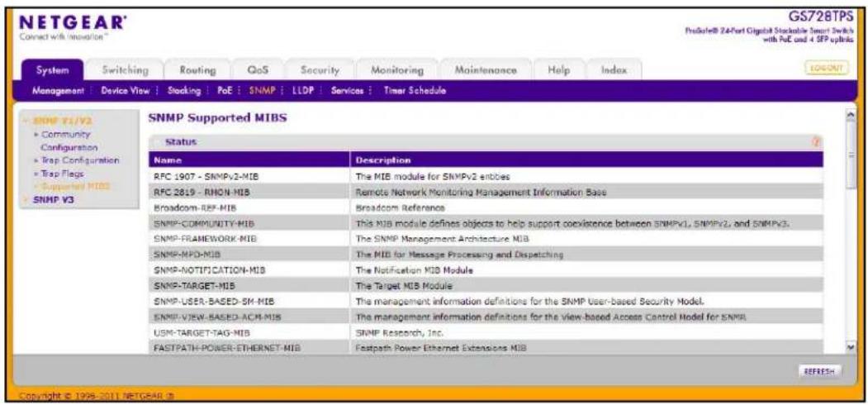
Task: Click the vertical scrollbar thumb
Action: pos(851,155)
